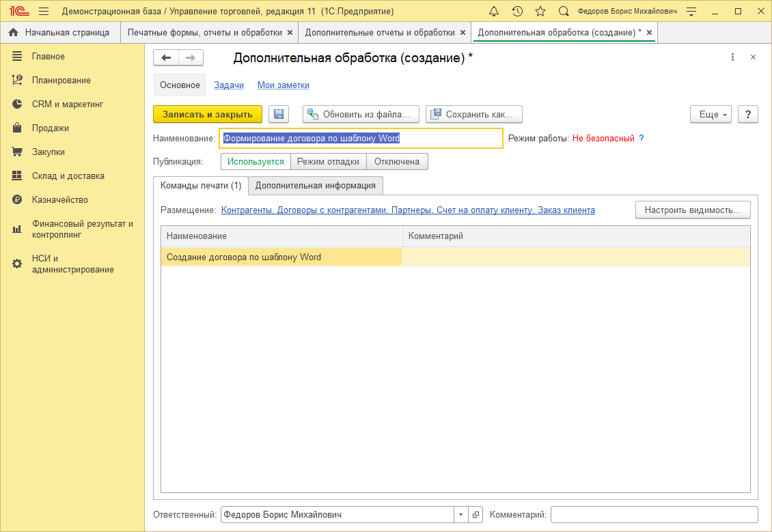Open the history clock icon
772x532 pixels.
(x=517, y=12)
